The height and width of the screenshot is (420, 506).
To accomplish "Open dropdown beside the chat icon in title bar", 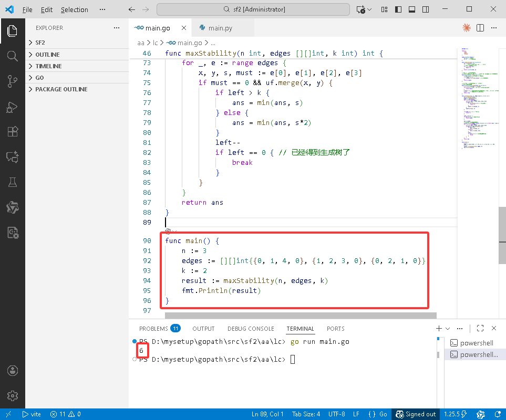I will 369,9.
